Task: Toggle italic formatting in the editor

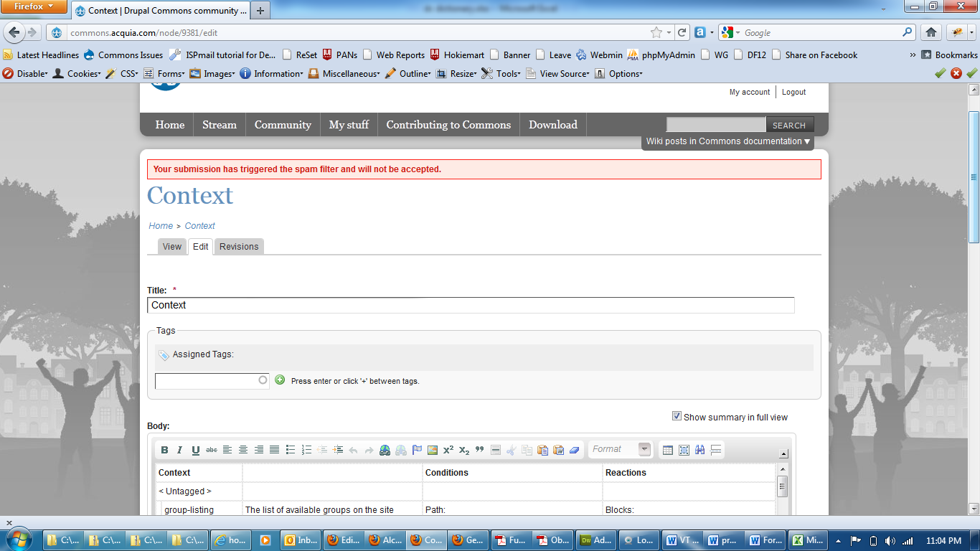Action: pyautogui.click(x=179, y=450)
